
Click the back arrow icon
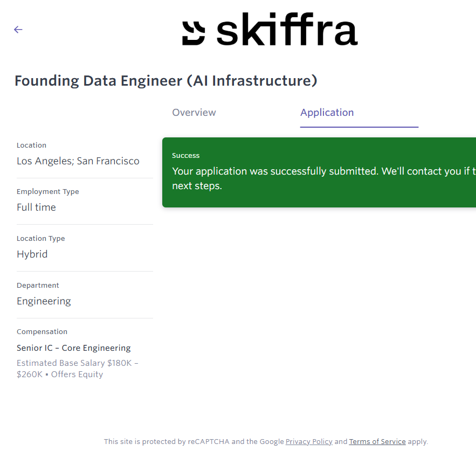coord(18,30)
